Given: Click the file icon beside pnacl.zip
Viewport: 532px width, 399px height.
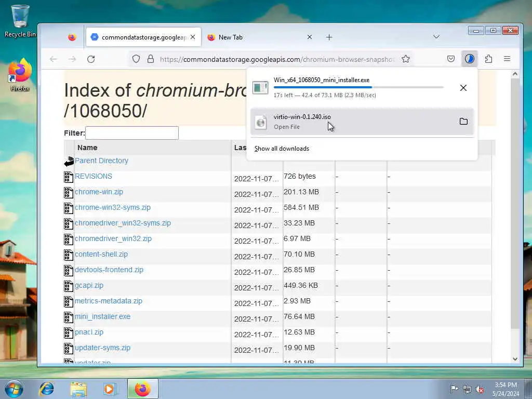Looking at the screenshot, I should tap(69, 333).
